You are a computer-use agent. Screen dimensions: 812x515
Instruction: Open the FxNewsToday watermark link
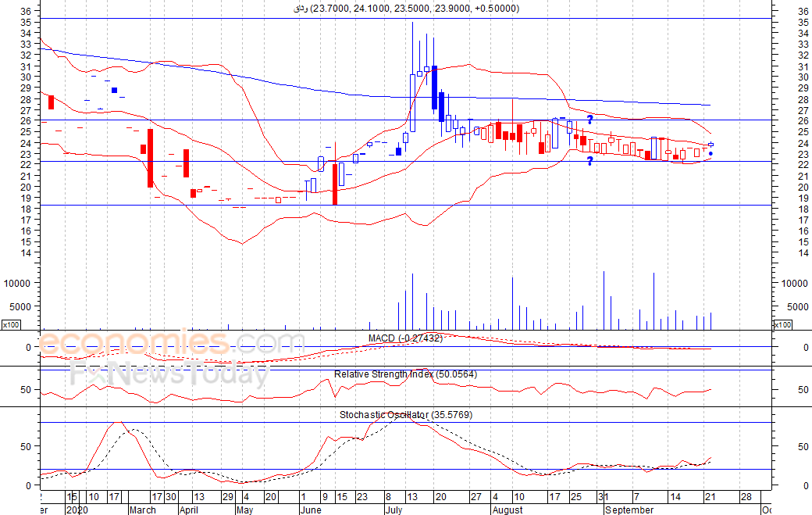click(x=169, y=375)
